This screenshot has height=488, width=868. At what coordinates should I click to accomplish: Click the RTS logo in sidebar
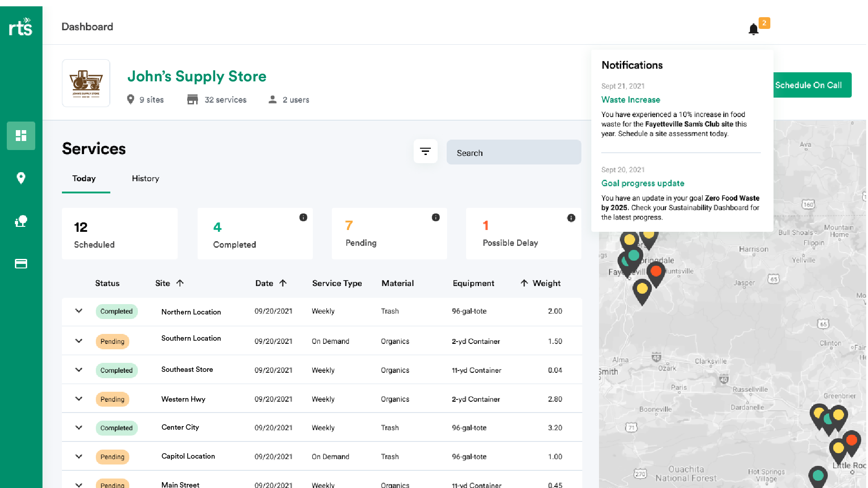tap(21, 27)
